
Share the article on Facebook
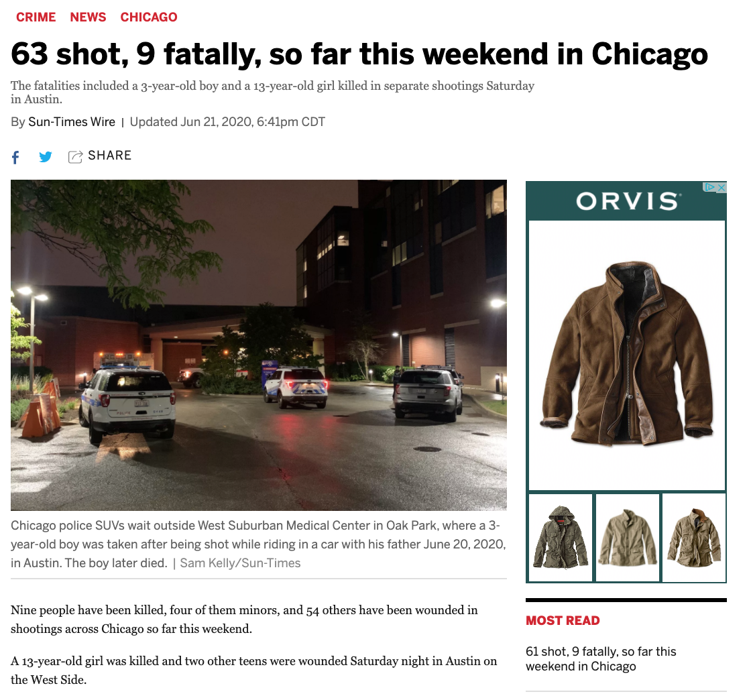coord(15,157)
